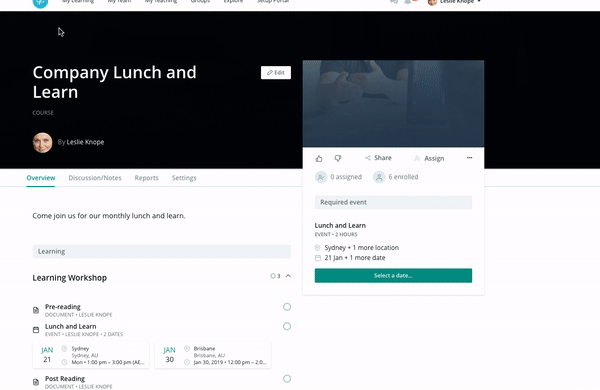This screenshot has width=600, height=390.
Task: Click the 6 enrolled person icon
Action: click(379, 177)
